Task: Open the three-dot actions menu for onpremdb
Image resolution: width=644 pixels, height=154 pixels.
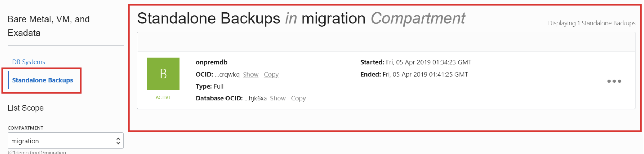Action: coord(614,81)
